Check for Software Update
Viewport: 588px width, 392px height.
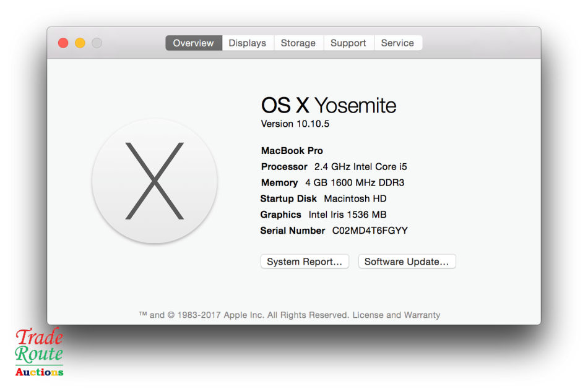point(407,261)
